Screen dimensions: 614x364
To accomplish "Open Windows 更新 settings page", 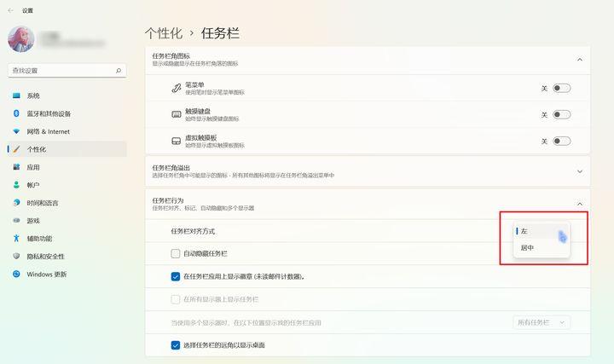I will click(67, 274).
